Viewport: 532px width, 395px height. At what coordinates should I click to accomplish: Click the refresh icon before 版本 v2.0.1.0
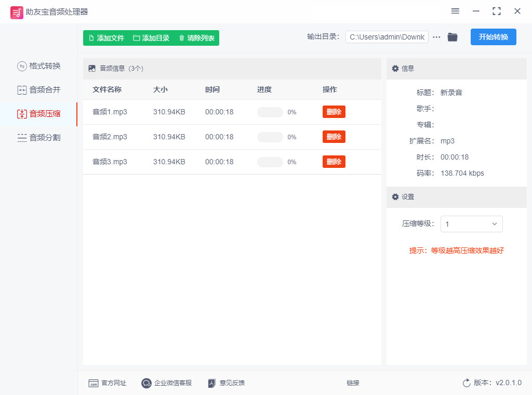pyautogui.click(x=466, y=383)
